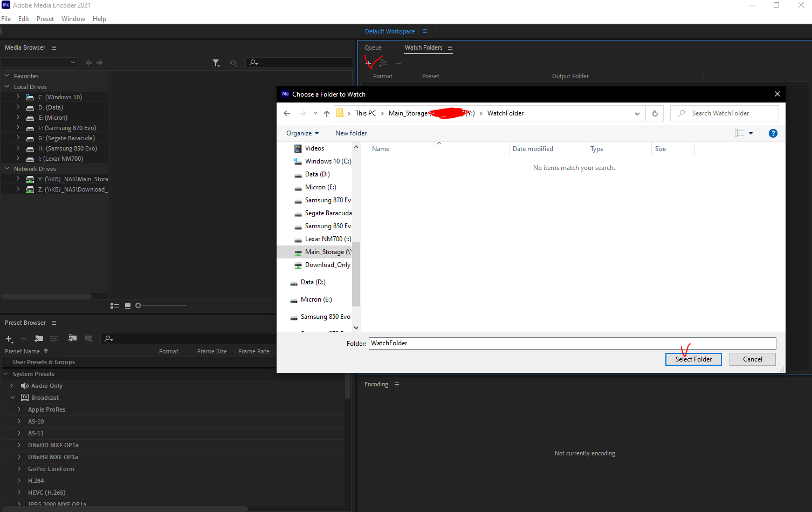Expand the Audio Only presets
The image size is (812, 512).
pyautogui.click(x=12, y=386)
